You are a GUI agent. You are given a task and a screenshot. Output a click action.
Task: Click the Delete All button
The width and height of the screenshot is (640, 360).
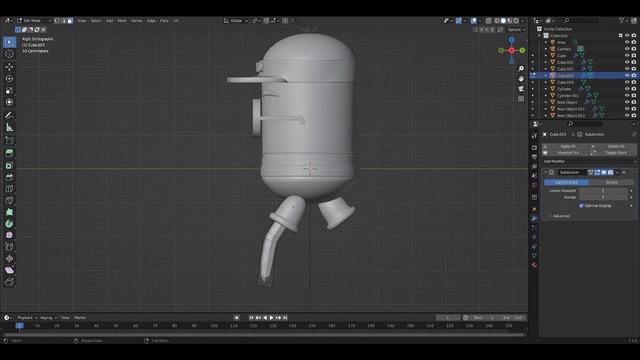[x=613, y=146]
